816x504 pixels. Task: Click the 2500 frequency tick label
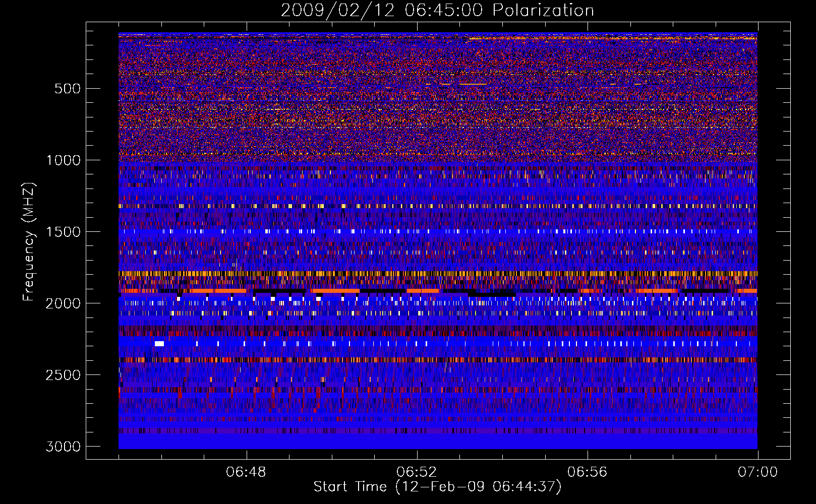(x=64, y=375)
